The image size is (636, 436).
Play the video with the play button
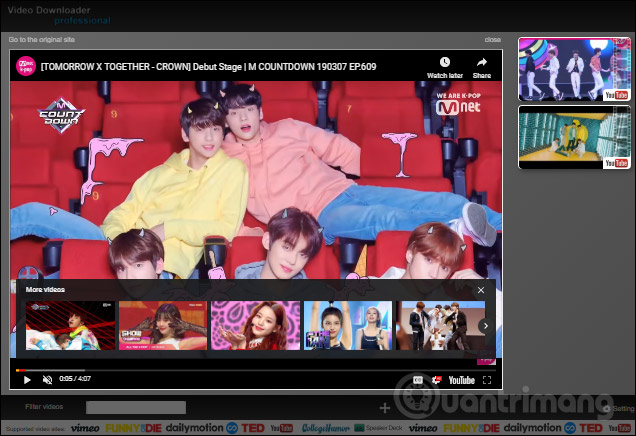coord(27,380)
